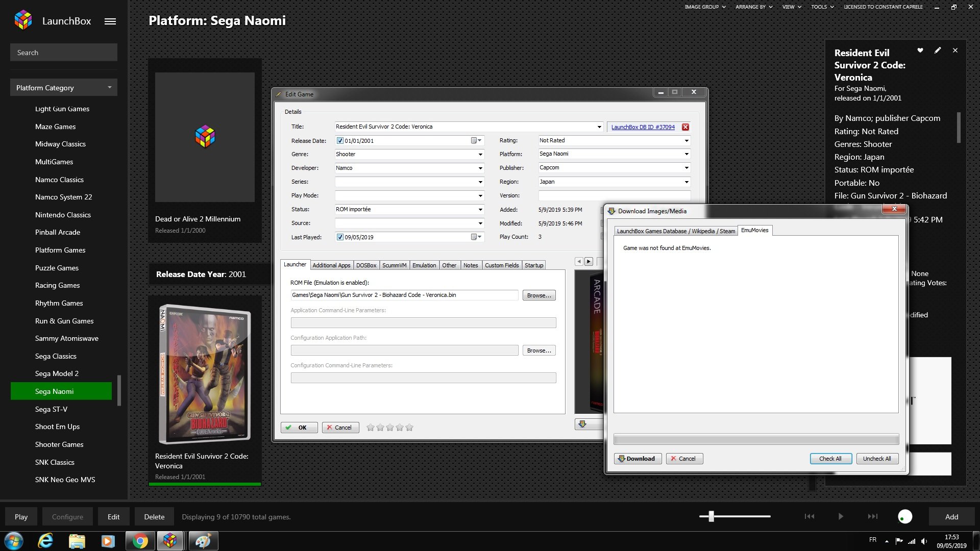Play music with the bottom play button
The image size is (980, 551).
pos(841,516)
